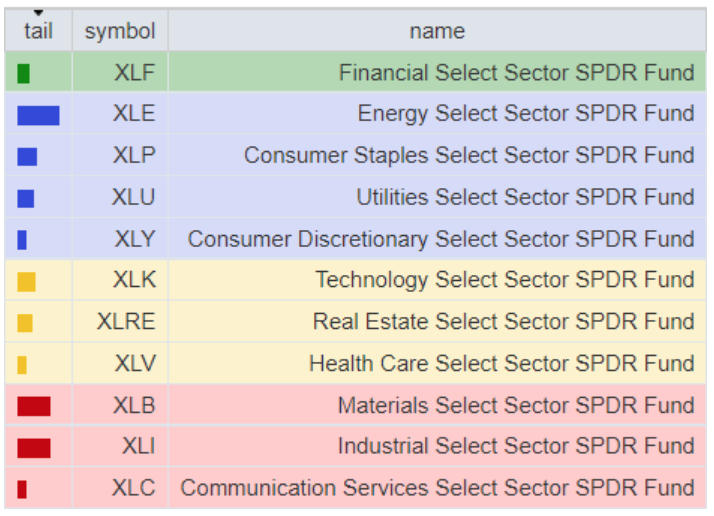Screen dimensions: 714x516
Task: Click the blue tail bar for XLE
Action: (38, 115)
